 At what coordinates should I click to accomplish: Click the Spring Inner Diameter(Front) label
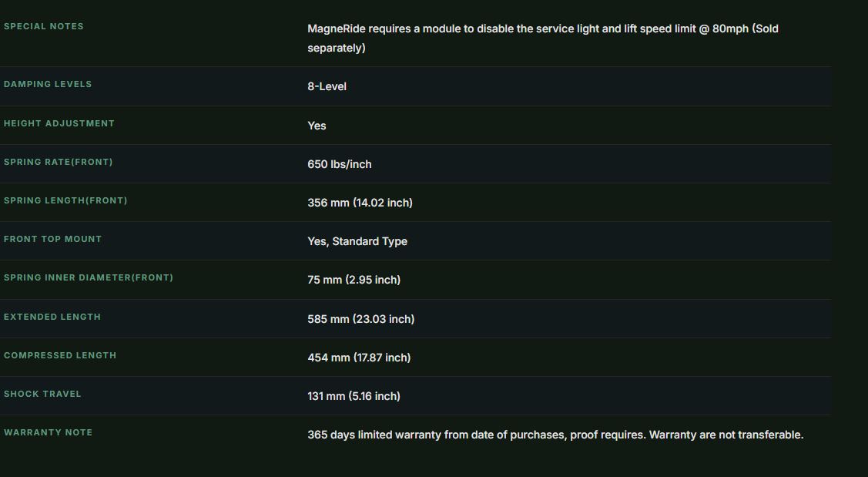click(x=89, y=277)
